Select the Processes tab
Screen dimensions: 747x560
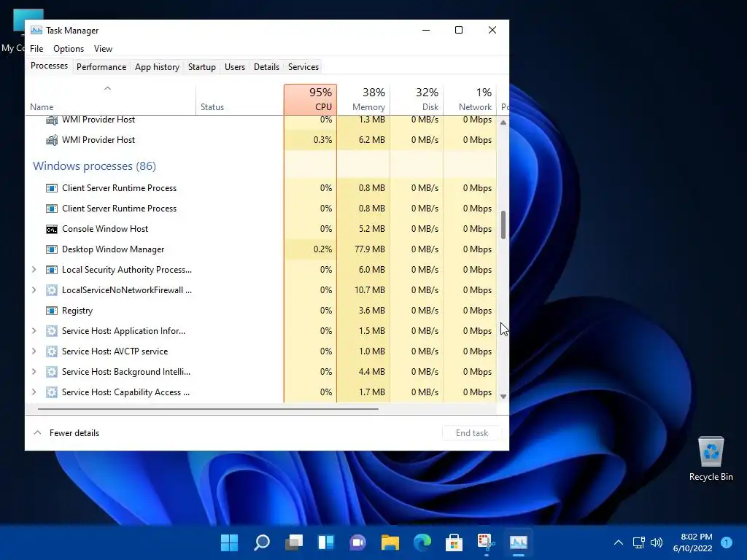[49, 66]
